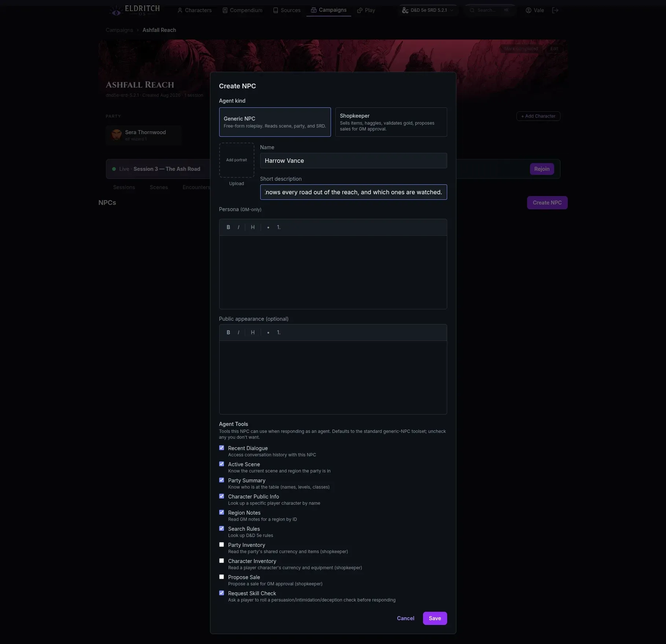Screen dimensions: 666x644
Task: Click the Campaigns breadcrumb link
Action: point(119,30)
